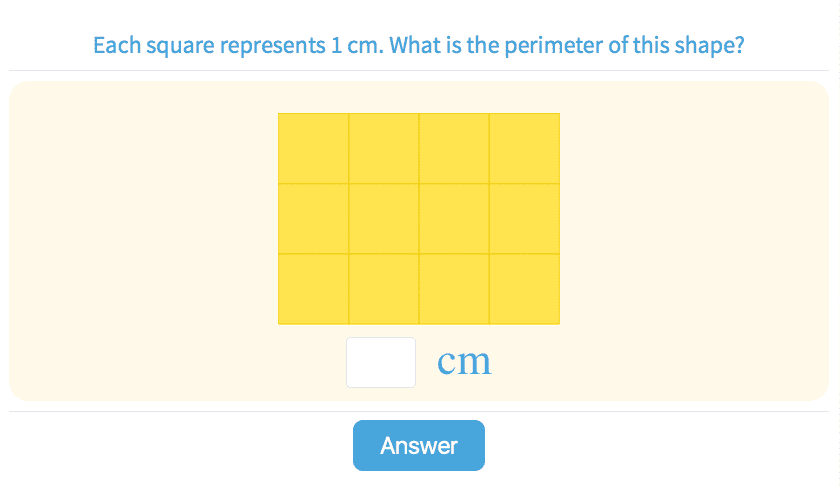Screen dimensions: 840x501
Task: Click the bottom row, third column square
Action: click(454, 289)
